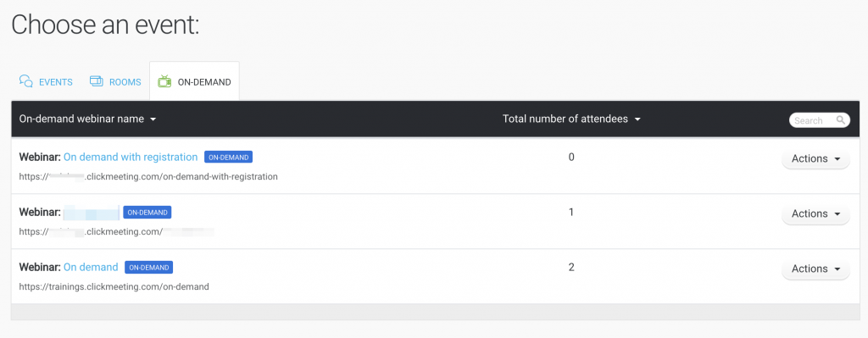The image size is (868, 338).
Task: Open On demand with registration link
Action: (131, 157)
